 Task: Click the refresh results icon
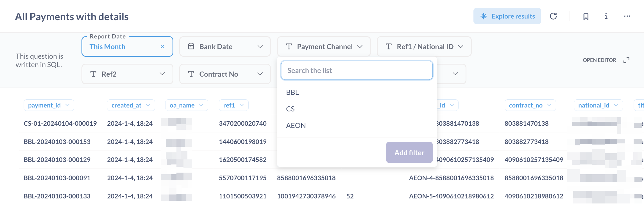point(553,16)
